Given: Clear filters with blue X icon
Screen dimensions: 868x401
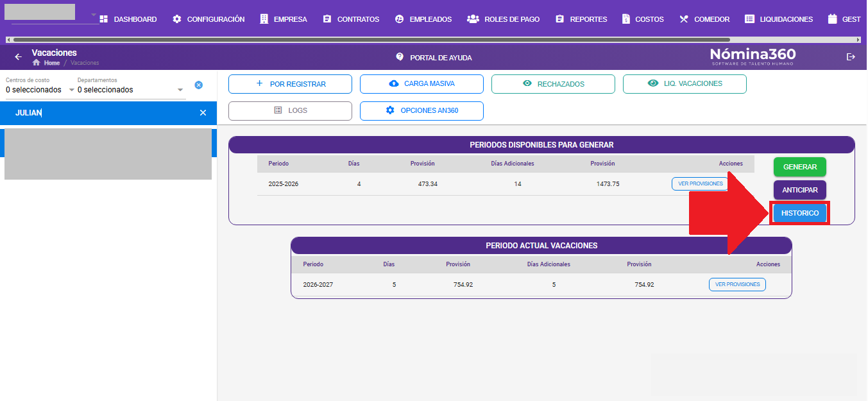Looking at the screenshot, I should pyautogui.click(x=198, y=85).
